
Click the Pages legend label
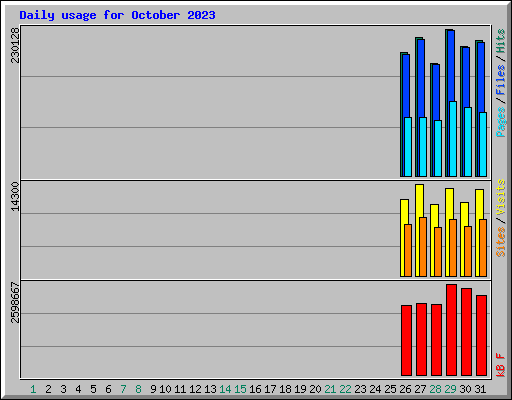click(x=501, y=122)
